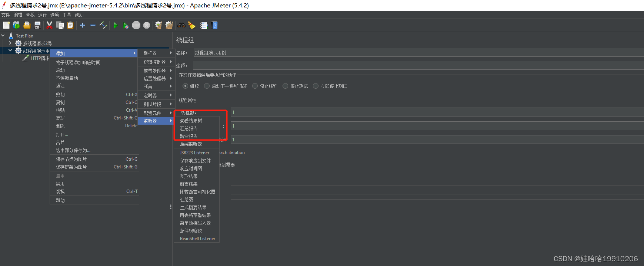Click the Cut scissors icon

point(49,25)
